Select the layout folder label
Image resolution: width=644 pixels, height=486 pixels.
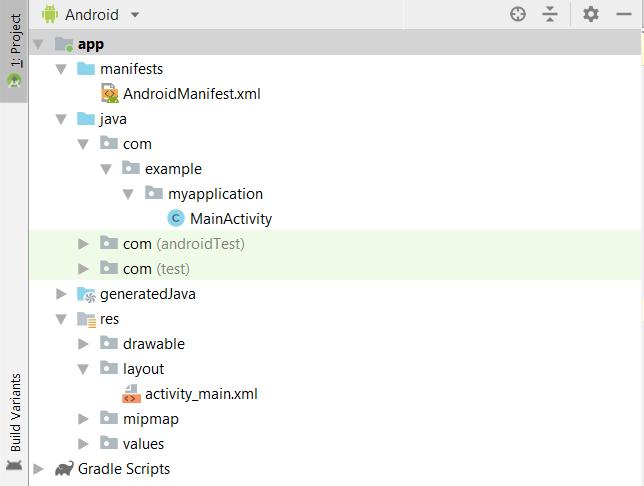(143, 369)
